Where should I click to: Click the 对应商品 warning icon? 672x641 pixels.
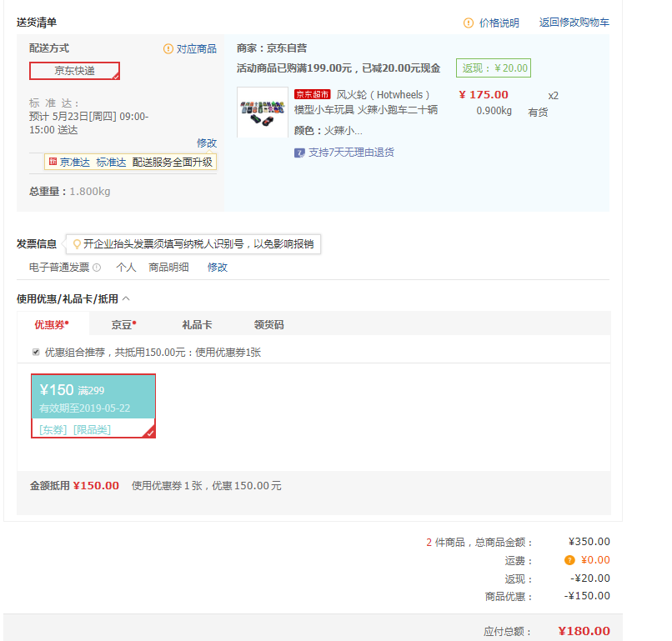tap(168, 49)
